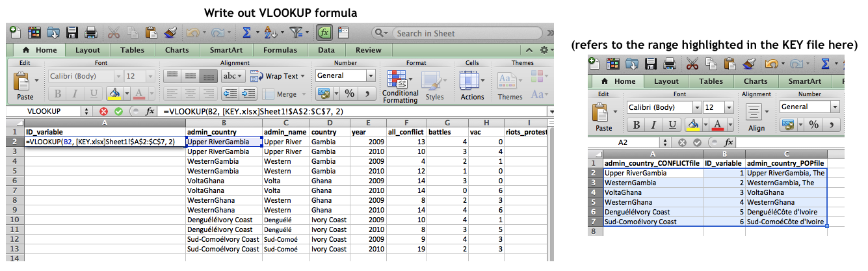
Task: Click the AutoSum sigma icon in the main window
Action: click(246, 32)
